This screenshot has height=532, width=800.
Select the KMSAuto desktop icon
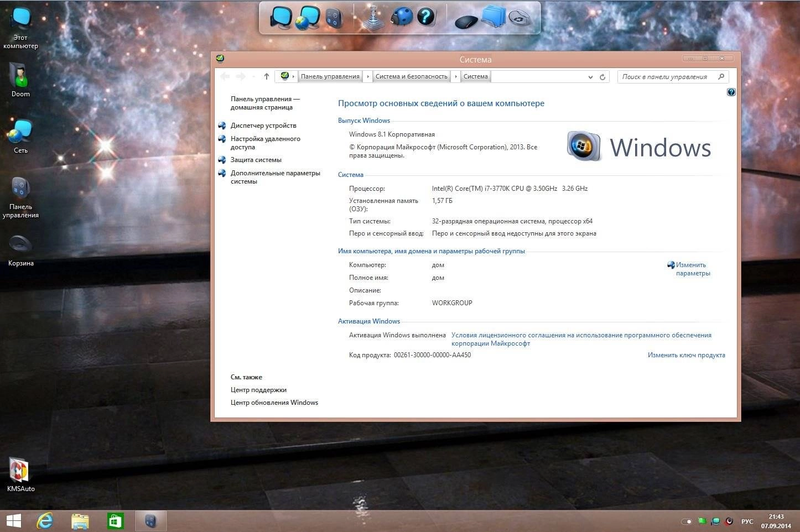point(20,475)
